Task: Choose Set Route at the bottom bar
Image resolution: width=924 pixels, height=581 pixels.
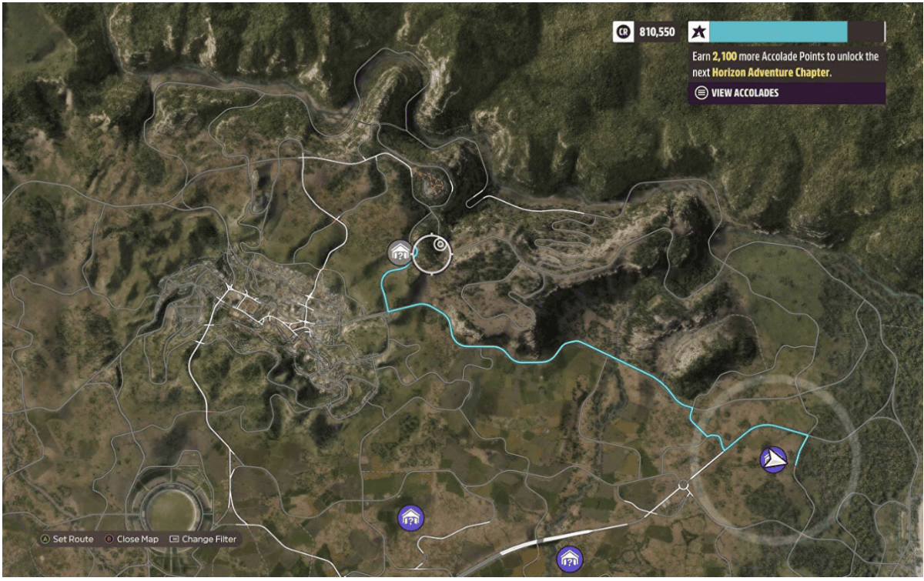Action: pos(73,539)
